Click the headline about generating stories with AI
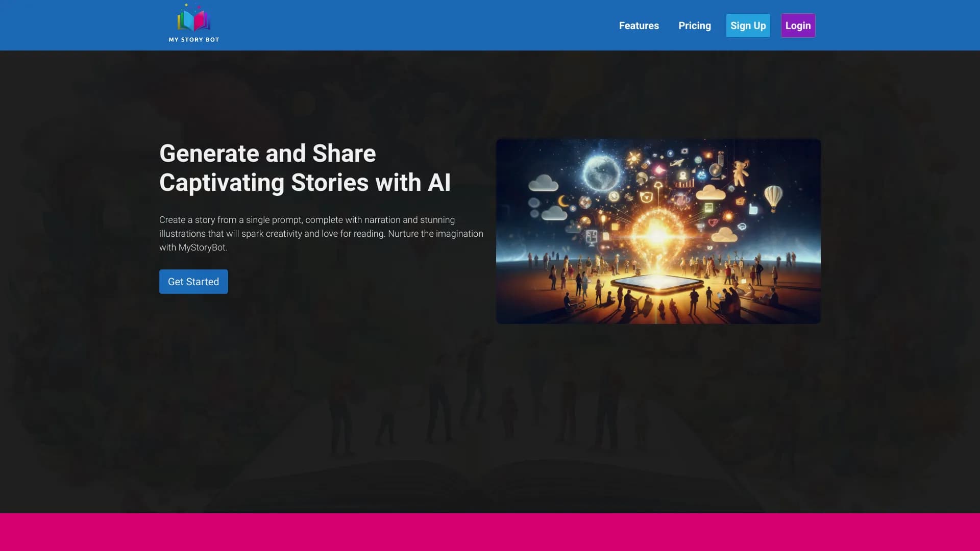 305,167
